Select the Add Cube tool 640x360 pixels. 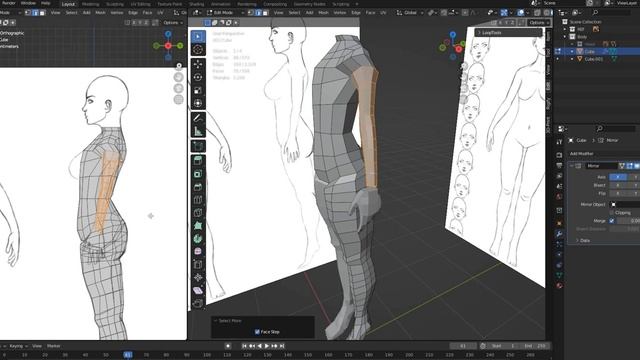pos(198,146)
